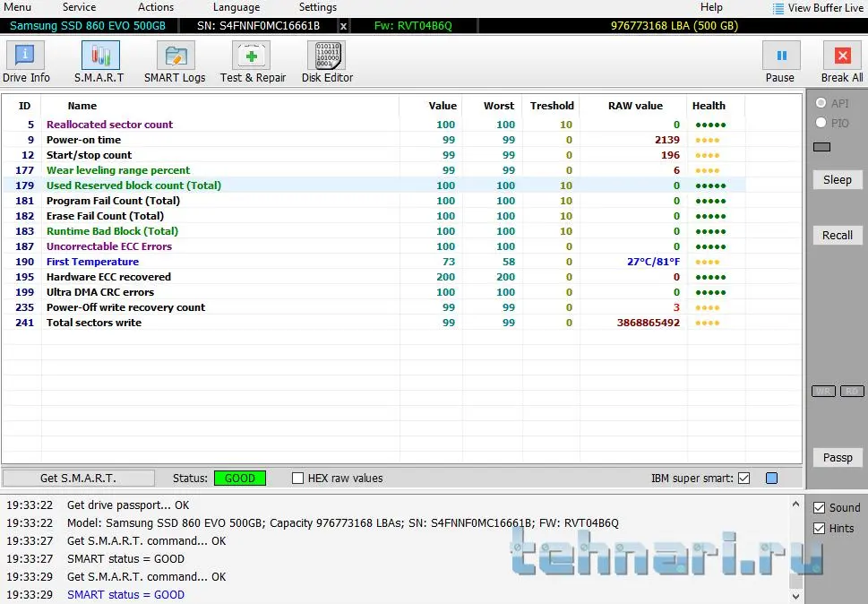Click the 27°C/81°F temperature value
Image resolution: width=868 pixels, height=604 pixels.
click(653, 262)
